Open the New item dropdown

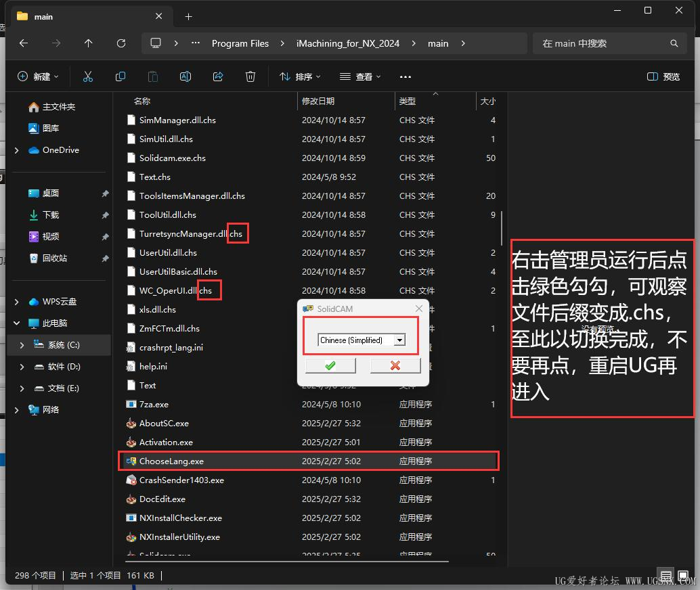click(38, 76)
